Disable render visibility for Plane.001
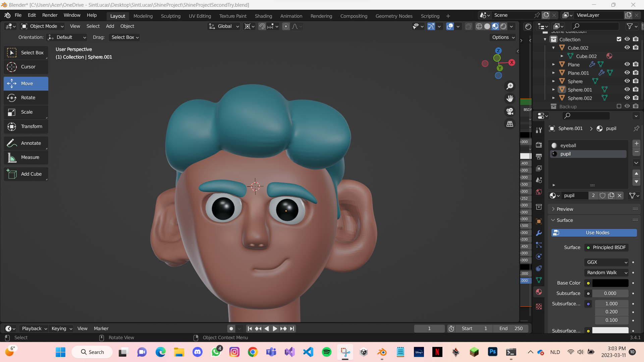 pyautogui.click(x=636, y=73)
